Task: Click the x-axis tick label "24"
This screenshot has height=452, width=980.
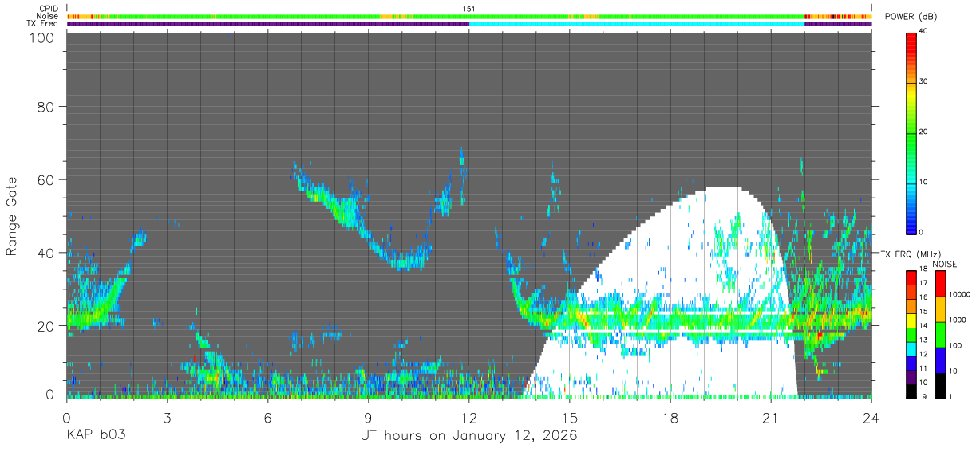Action: [871, 418]
